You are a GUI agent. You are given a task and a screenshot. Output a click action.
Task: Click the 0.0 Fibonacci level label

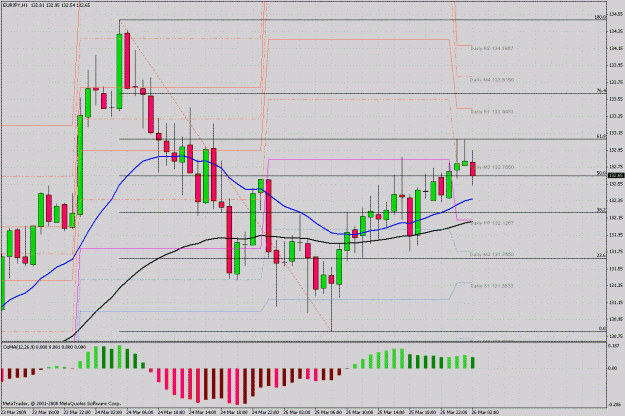point(602,328)
